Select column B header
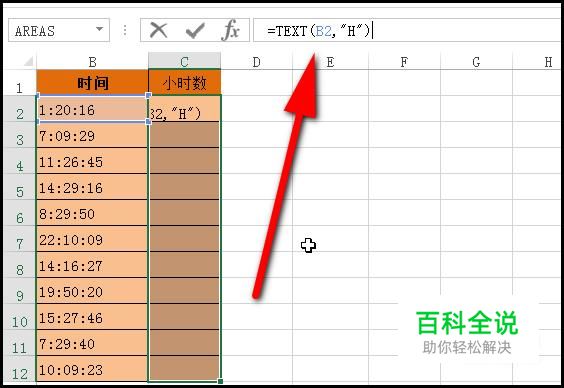The image size is (564, 388). pyautogui.click(x=92, y=61)
